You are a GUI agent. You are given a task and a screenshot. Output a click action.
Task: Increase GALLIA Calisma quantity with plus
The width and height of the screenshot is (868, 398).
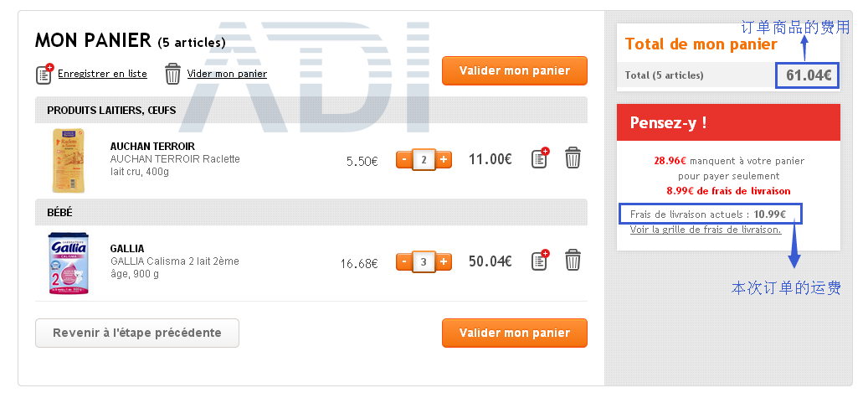point(444,261)
